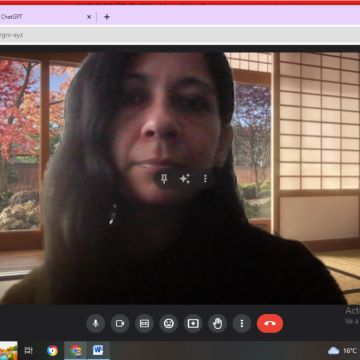Click the Present now screen share icon
360x360 pixels.
tap(193, 323)
